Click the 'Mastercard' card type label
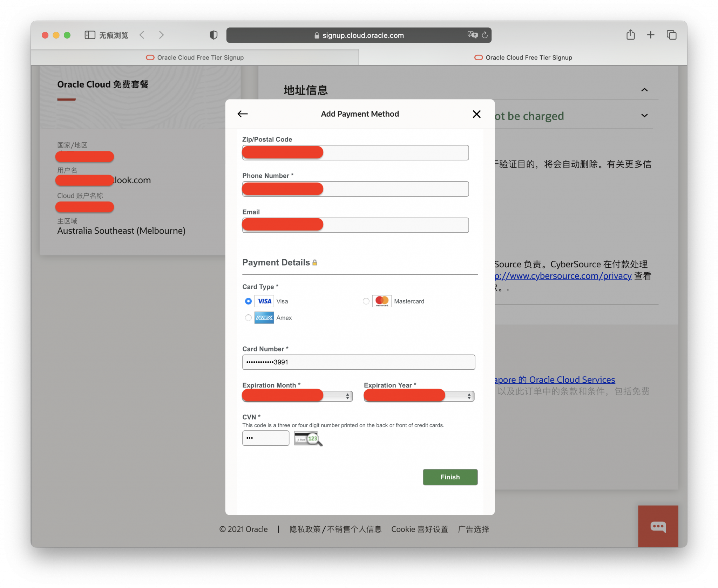The image size is (718, 588). coord(409,301)
